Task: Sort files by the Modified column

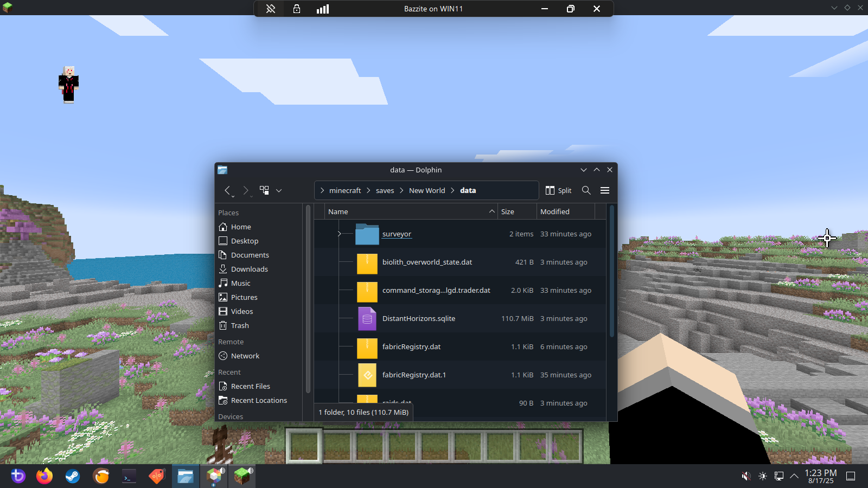Action: tap(566, 211)
